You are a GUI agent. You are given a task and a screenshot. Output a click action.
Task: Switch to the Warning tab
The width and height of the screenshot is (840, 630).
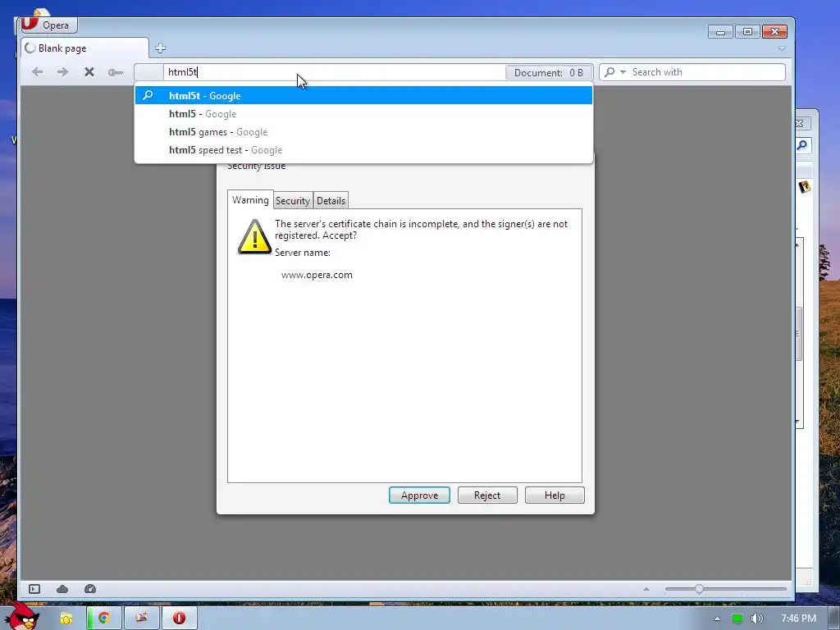pyautogui.click(x=250, y=200)
